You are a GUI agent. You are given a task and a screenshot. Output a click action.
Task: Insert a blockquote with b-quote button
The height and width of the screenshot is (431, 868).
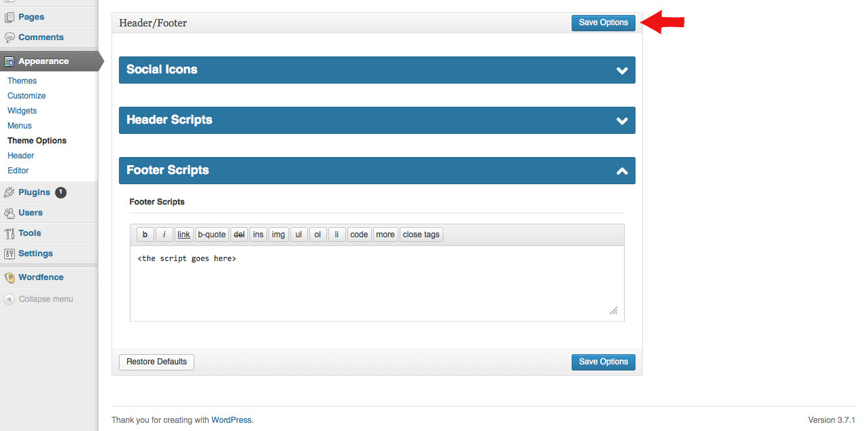click(x=211, y=235)
